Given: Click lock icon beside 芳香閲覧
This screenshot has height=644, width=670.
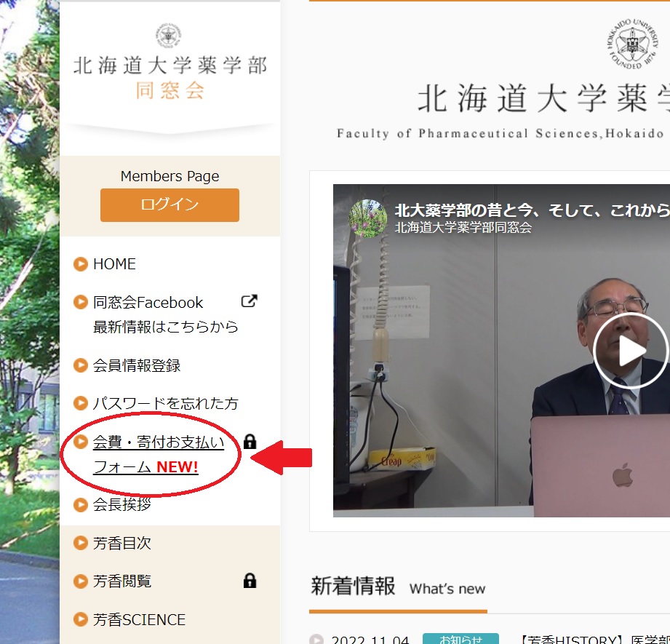Looking at the screenshot, I should (250, 581).
